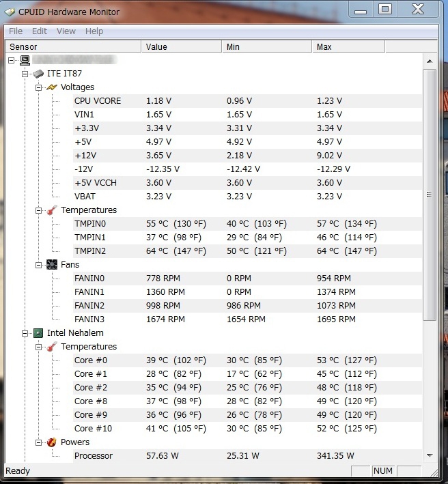Select the Core #8 row

(247, 401)
